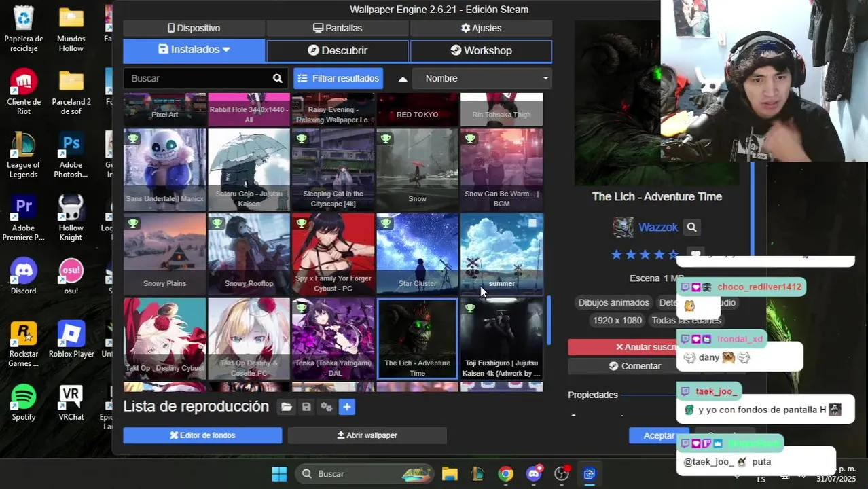Launch Adobe Photoshop desktop icon
The height and width of the screenshot is (489, 868).
[71, 156]
